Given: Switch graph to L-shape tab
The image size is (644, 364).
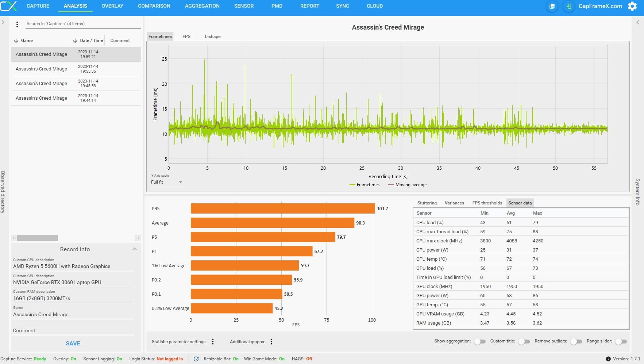Looking at the screenshot, I should (x=212, y=37).
